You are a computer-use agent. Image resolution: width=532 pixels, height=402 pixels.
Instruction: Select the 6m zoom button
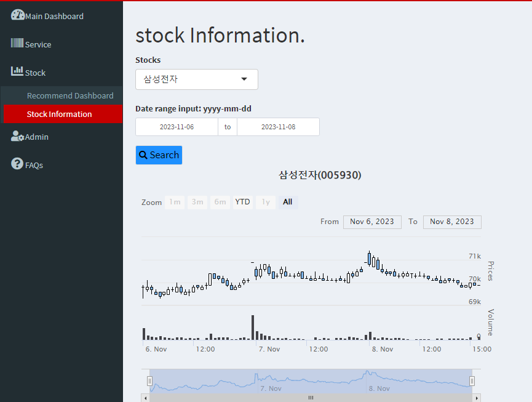point(220,202)
